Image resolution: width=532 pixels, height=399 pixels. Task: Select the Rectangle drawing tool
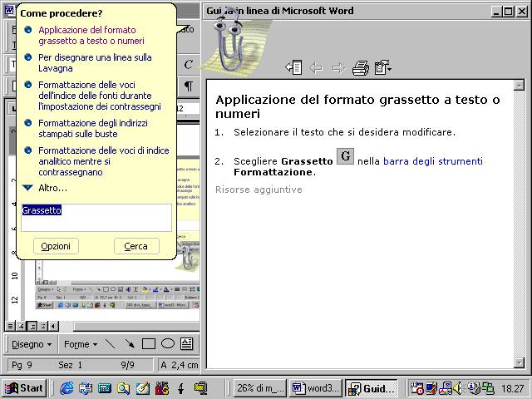(149, 344)
